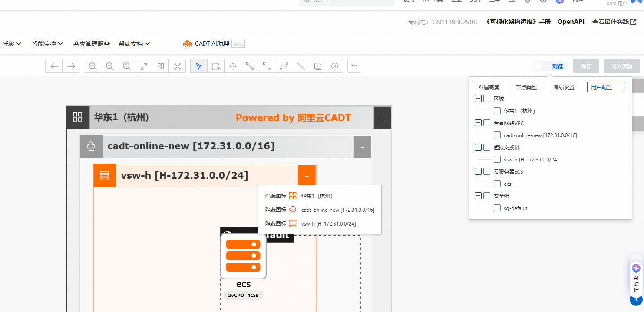
Task: Click the redo right arrow toolbar icon
Action: click(71, 66)
